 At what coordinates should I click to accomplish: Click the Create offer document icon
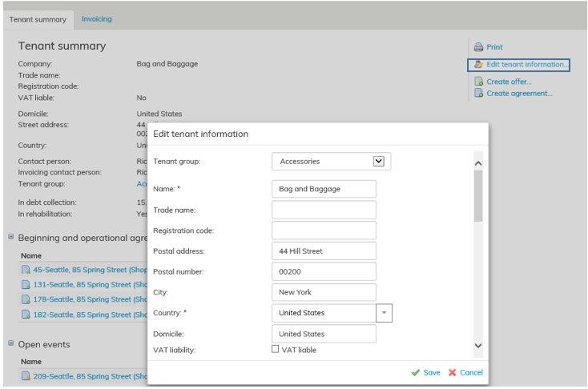click(478, 82)
